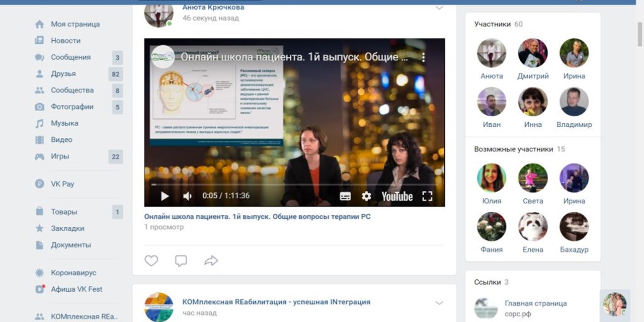Image resolution: width=644 pixels, height=322 pixels.
Task: Expand post options chevron for Анюта Крючкова
Action: point(439,8)
